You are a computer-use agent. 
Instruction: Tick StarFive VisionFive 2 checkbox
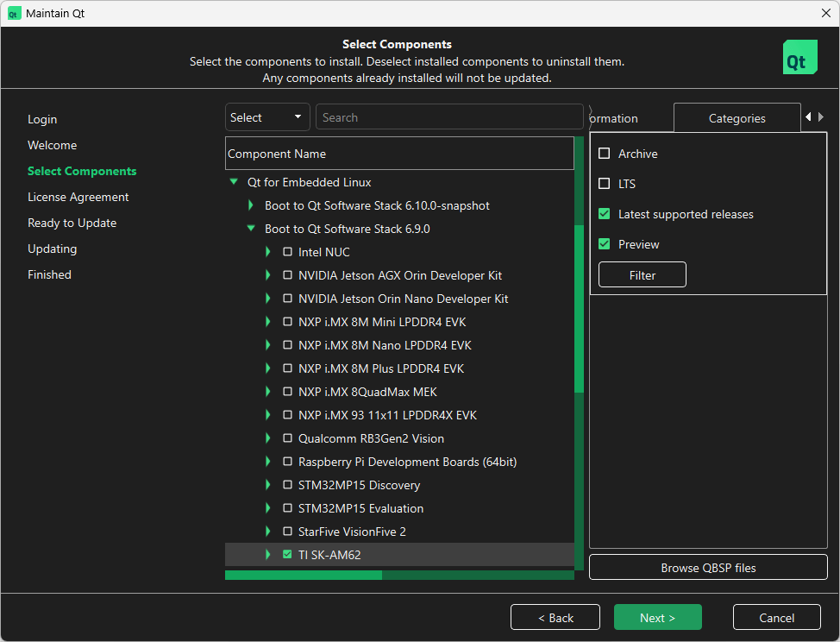(288, 532)
